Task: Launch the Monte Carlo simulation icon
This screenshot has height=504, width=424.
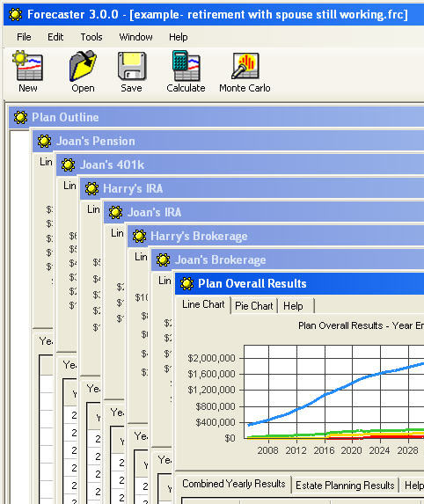Action: point(245,66)
